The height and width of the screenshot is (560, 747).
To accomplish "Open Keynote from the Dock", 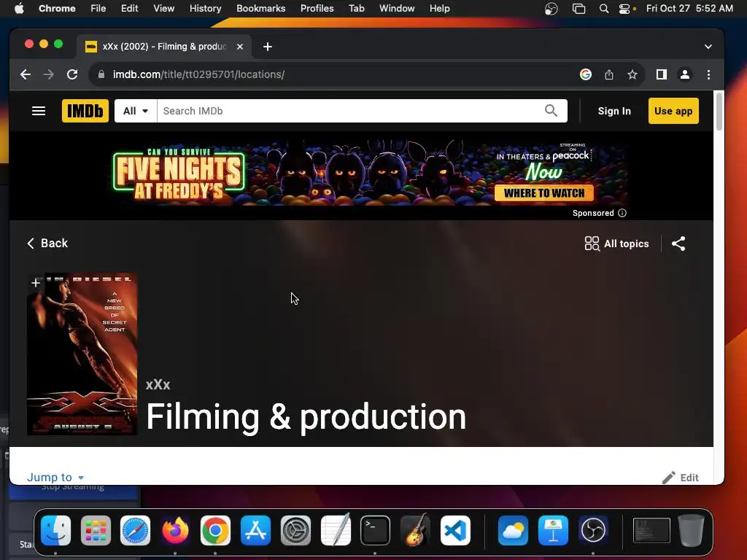I will point(553,531).
